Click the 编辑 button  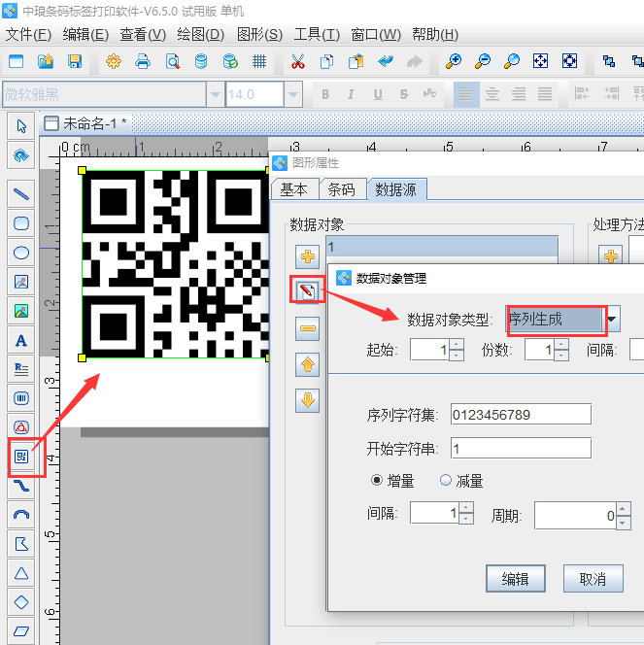[x=515, y=579]
